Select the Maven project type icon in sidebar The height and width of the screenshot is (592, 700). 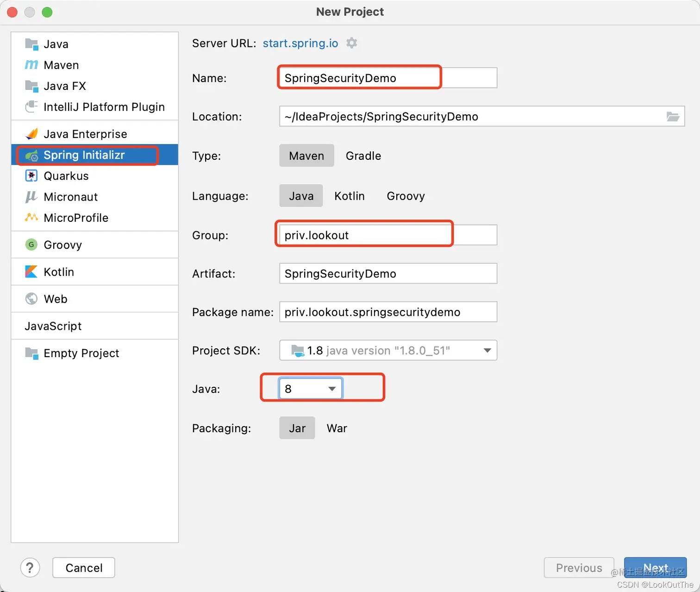point(31,65)
